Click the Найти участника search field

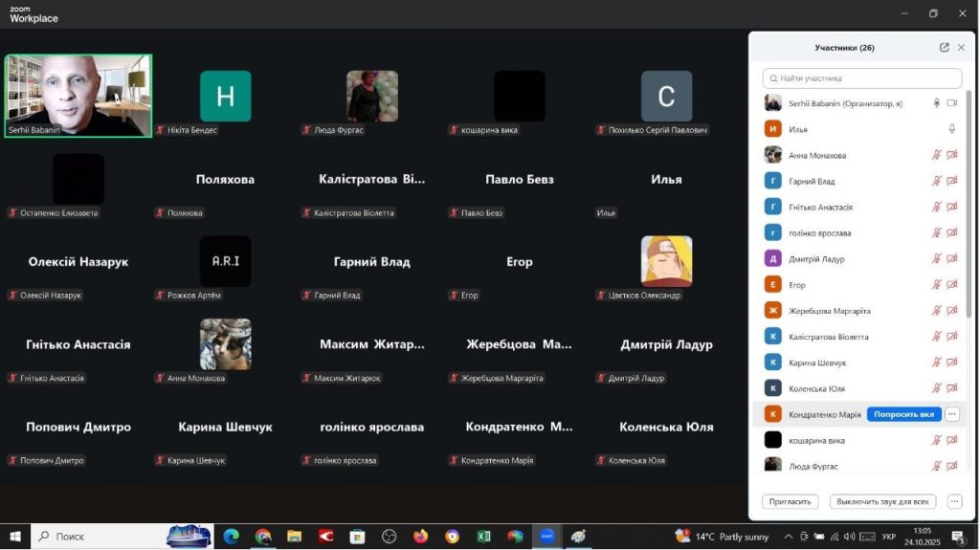862,78
